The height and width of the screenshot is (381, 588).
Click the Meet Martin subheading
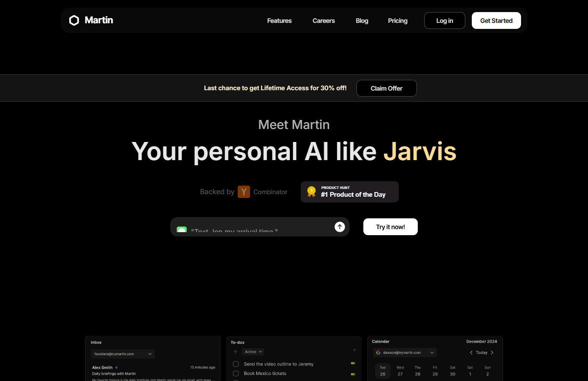(294, 125)
